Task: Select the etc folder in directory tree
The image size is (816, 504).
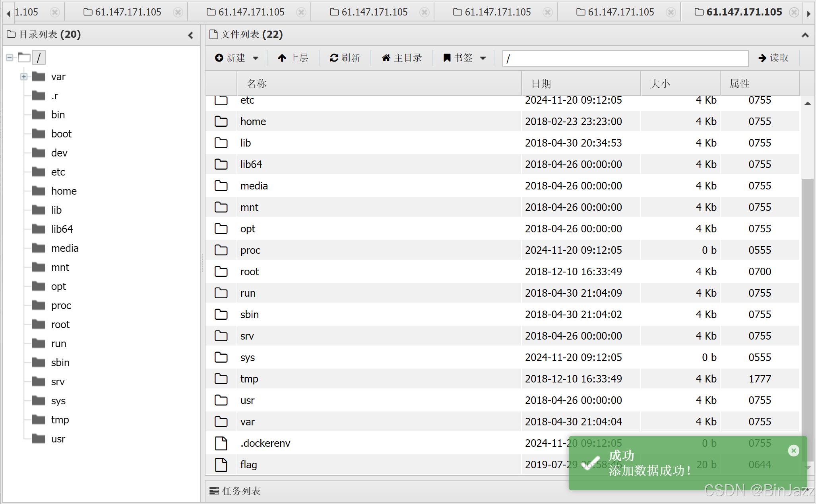Action: click(x=58, y=172)
